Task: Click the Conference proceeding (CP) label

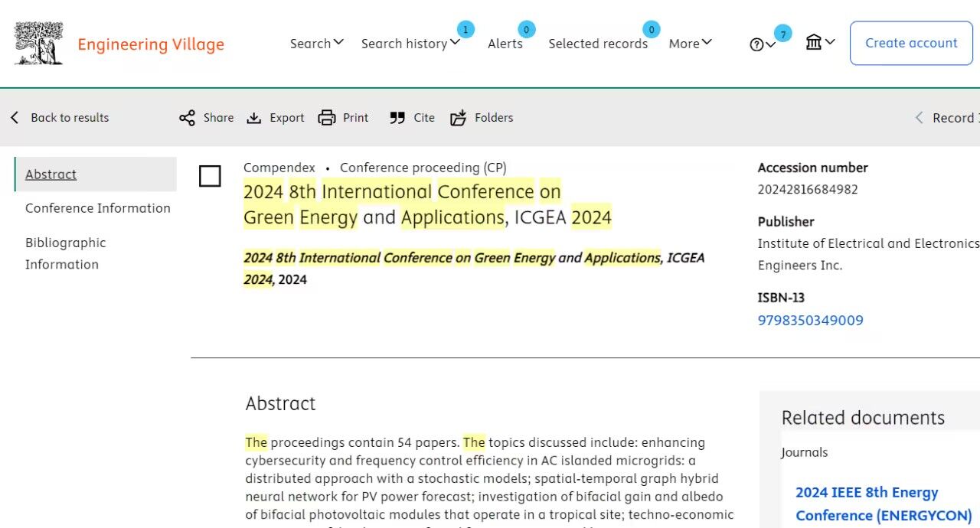Action: tap(423, 168)
